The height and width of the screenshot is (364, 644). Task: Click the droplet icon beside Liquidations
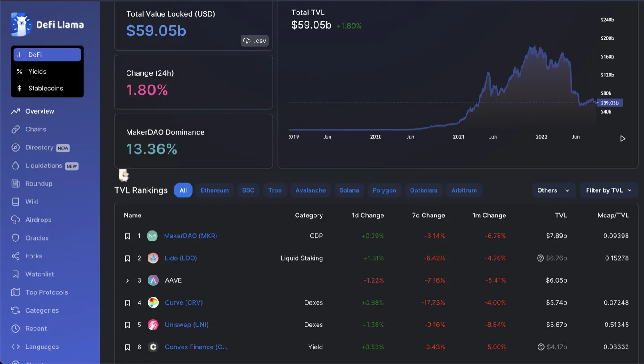(x=16, y=165)
